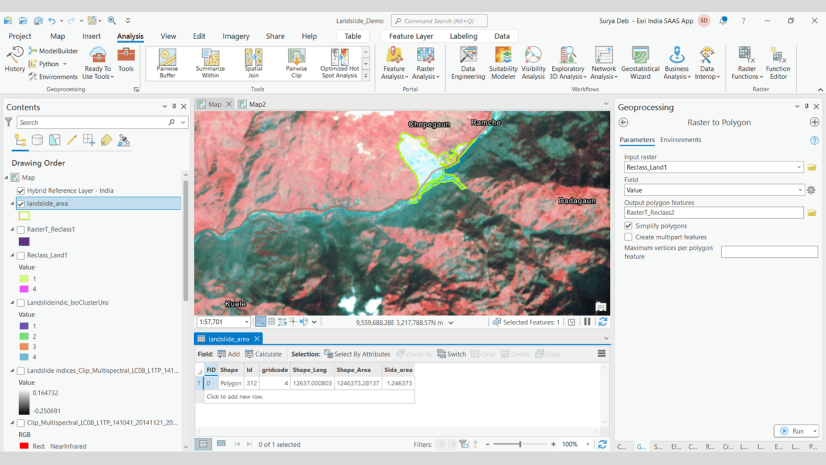Go back in Geoprocessing pane
Screen dimensions: 826x465
click(624, 122)
